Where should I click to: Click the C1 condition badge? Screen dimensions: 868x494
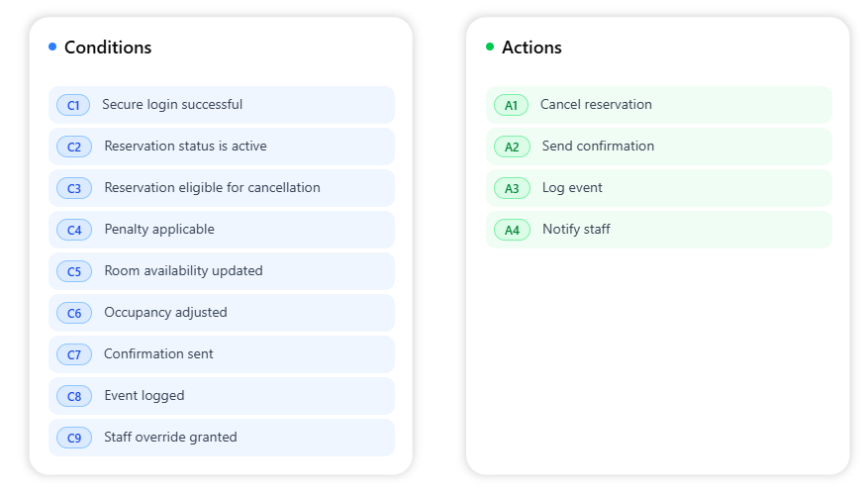click(x=73, y=105)
